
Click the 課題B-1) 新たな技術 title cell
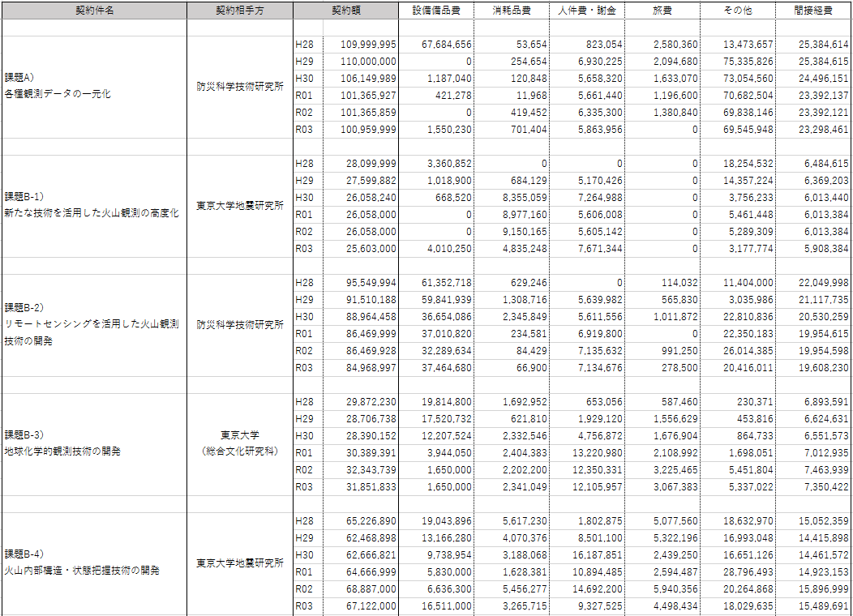94,205
